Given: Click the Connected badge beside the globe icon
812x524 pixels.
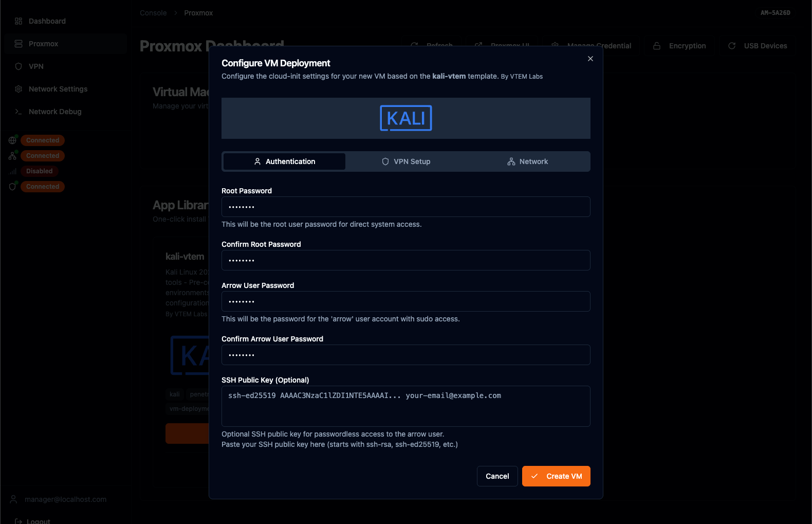Looking at the screenshot, I should point(43,140).
